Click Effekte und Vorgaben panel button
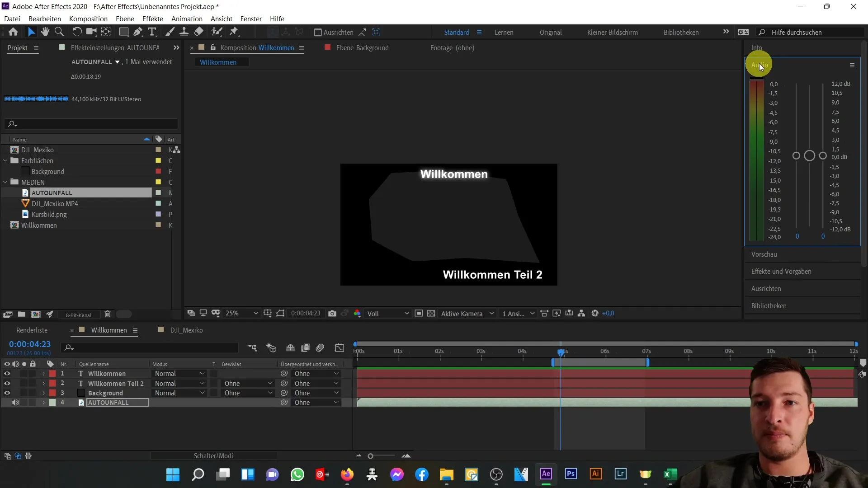 [782, 271]
